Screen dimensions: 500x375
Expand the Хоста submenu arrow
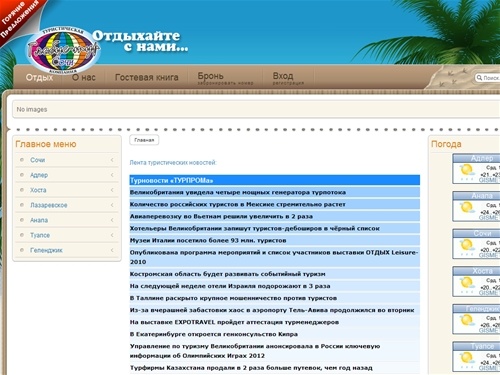point(112,190)
